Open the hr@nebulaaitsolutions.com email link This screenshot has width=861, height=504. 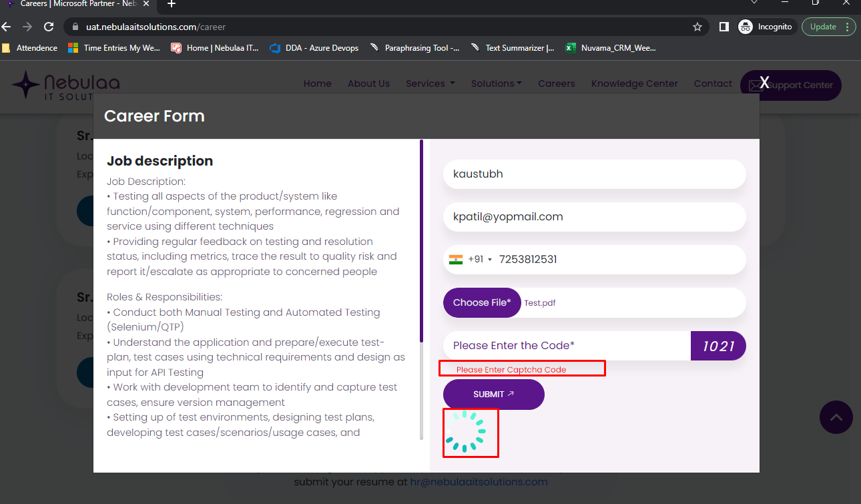(479, 481)
